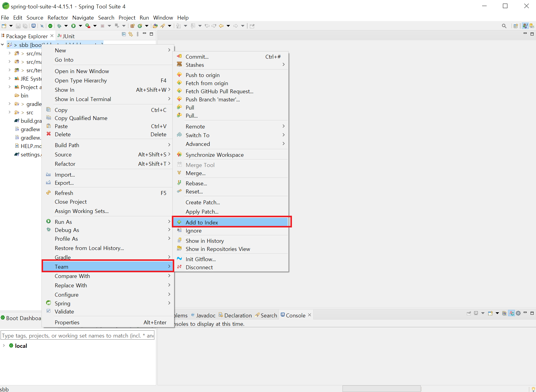Click the tip-of-the-day lightbulb status icon

[x=533, y=389]
